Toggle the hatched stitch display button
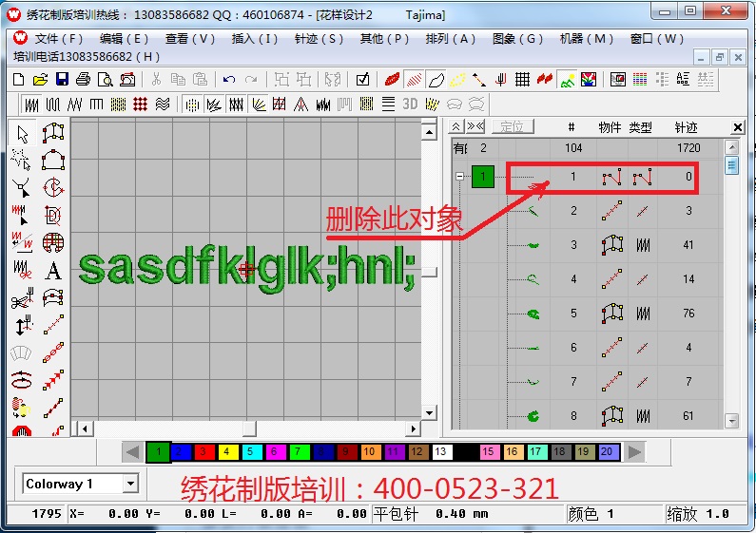Screen dimensions: 756x533 click(415, 80)
